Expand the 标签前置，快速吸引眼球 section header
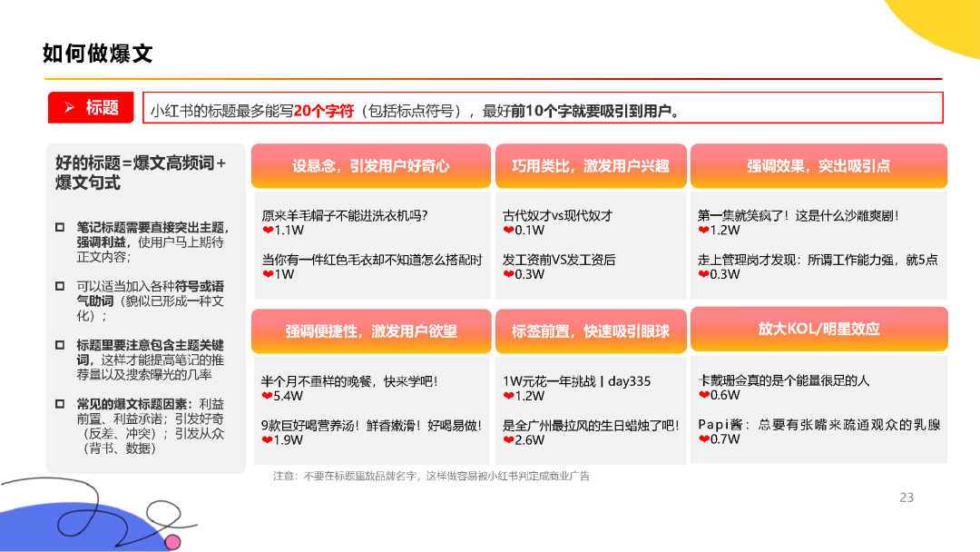The image size is (980, 552). pyautogui.click(x=591, y=330)
